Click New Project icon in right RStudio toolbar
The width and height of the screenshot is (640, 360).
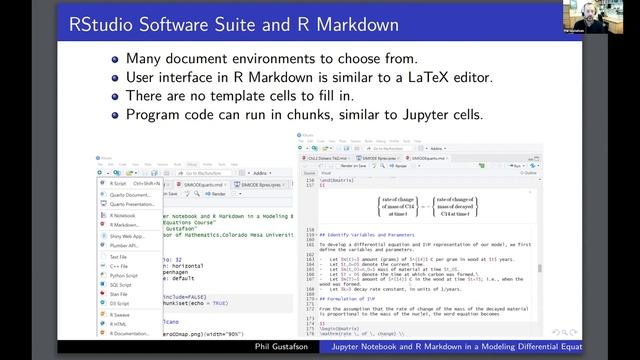[x=315, y=148]
